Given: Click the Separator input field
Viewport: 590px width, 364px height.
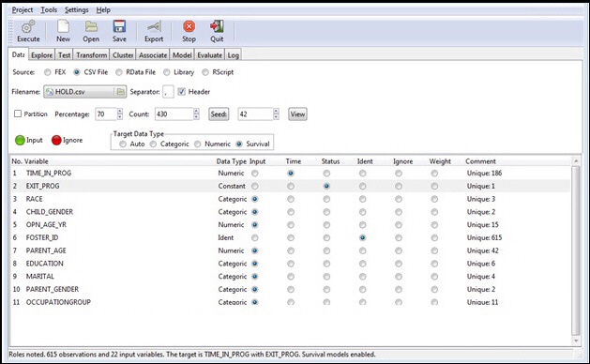Looking at the screenshot, I should coord(168,92).
